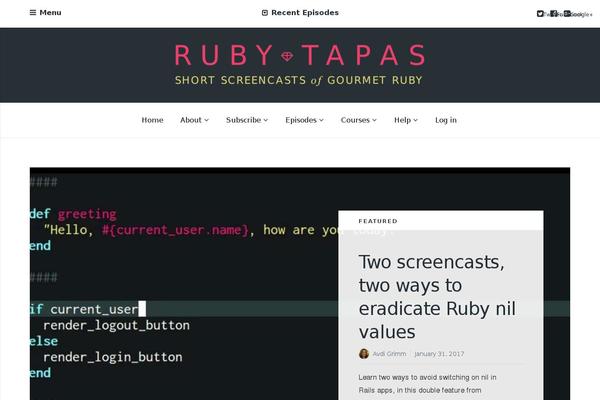Go to the Home nav item
The image size is (600, 400).
152,120
